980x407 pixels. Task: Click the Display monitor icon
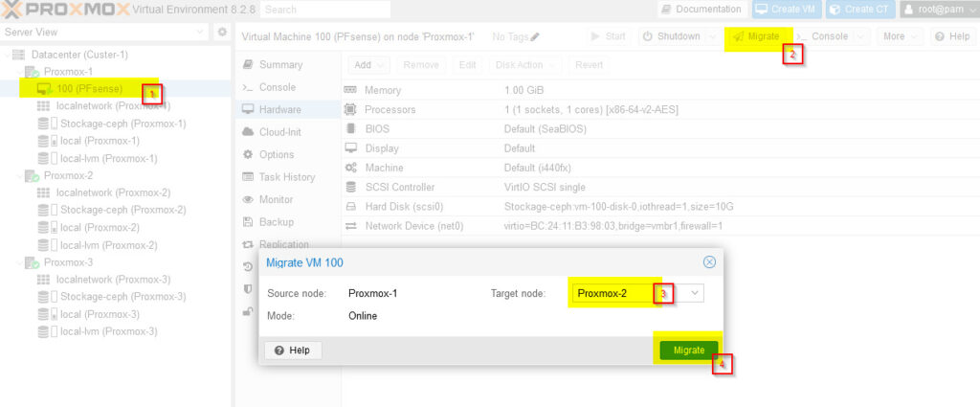point(350,148)
